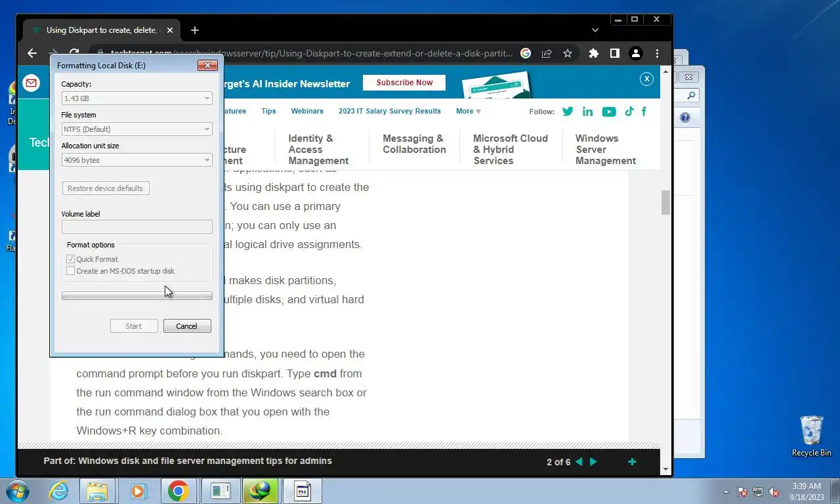This screenshot has width=840, height=504.
Task: Click network tray icon
Action: (x=758, y=492)
